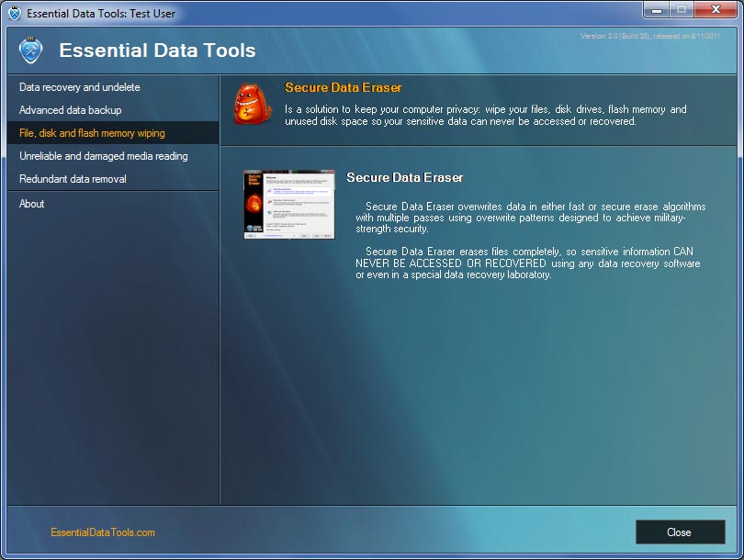744x560 pixels.
Task: Close the window with the title bar X
Action: pyautogui.click(x=716, y=10)
